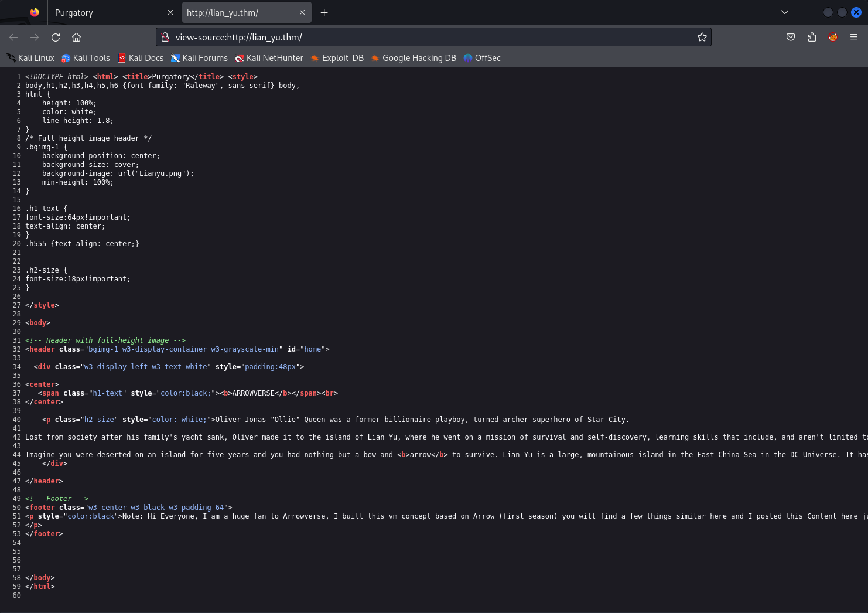Open the Pocket save icon
Viewport: 868px width, 613px height.
tap(790, 38)
